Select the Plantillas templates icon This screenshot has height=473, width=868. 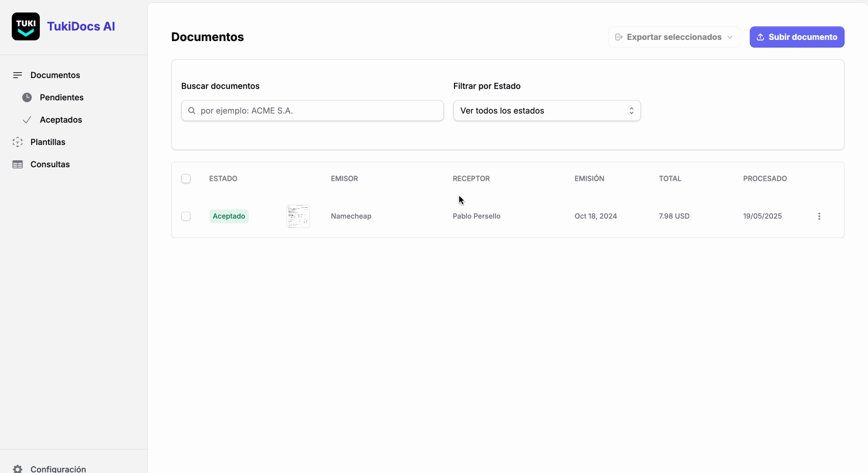17,141
